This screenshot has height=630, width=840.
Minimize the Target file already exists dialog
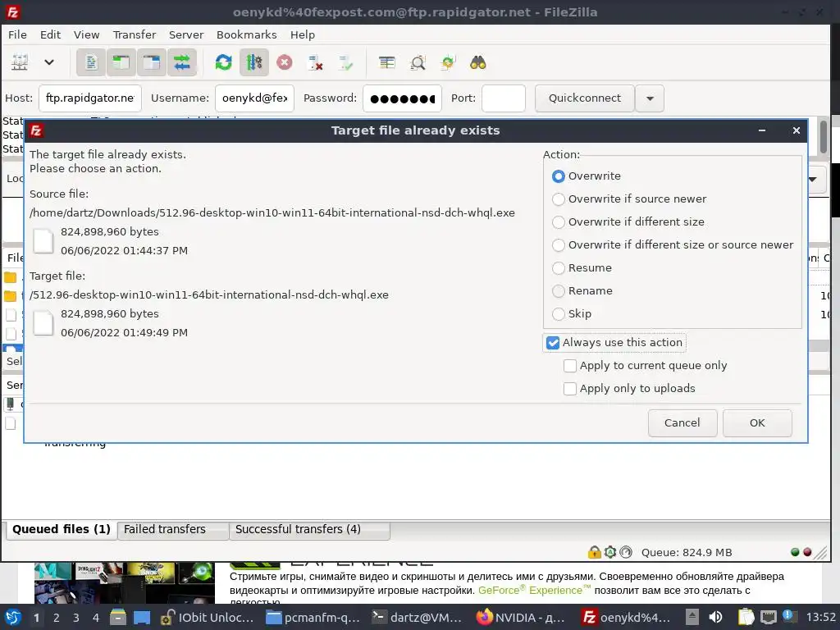pos(762,130)
